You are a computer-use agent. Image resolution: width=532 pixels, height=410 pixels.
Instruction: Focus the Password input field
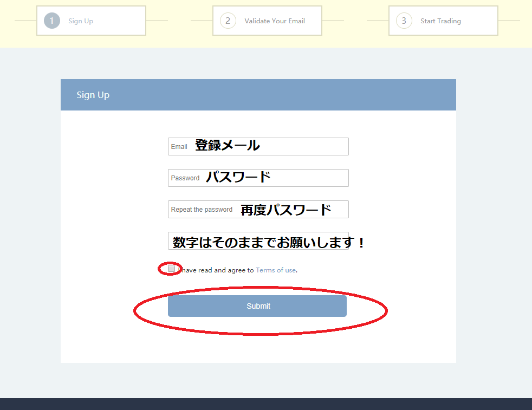click(x=258, y=178)
